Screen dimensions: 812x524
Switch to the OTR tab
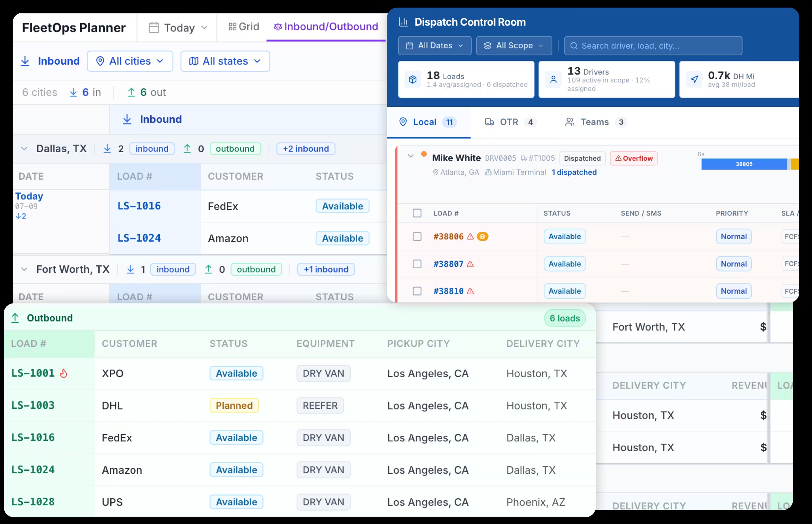[510, 122]
